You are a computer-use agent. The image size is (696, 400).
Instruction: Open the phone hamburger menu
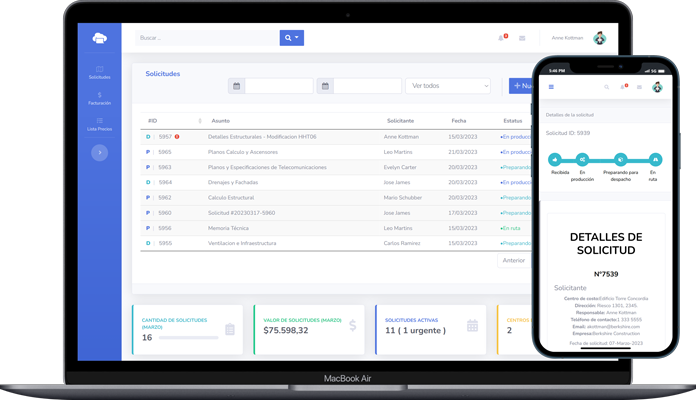click(x=551, y=87)
